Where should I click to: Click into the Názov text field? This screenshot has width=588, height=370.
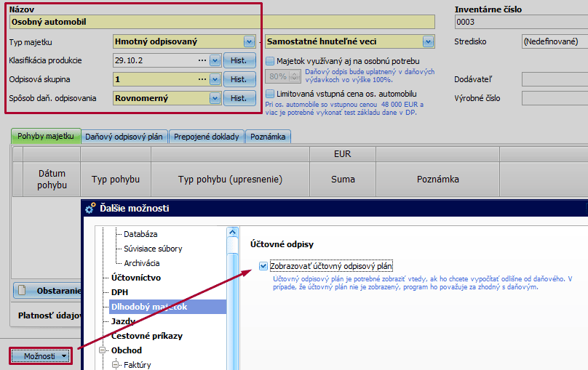(131, 22)
